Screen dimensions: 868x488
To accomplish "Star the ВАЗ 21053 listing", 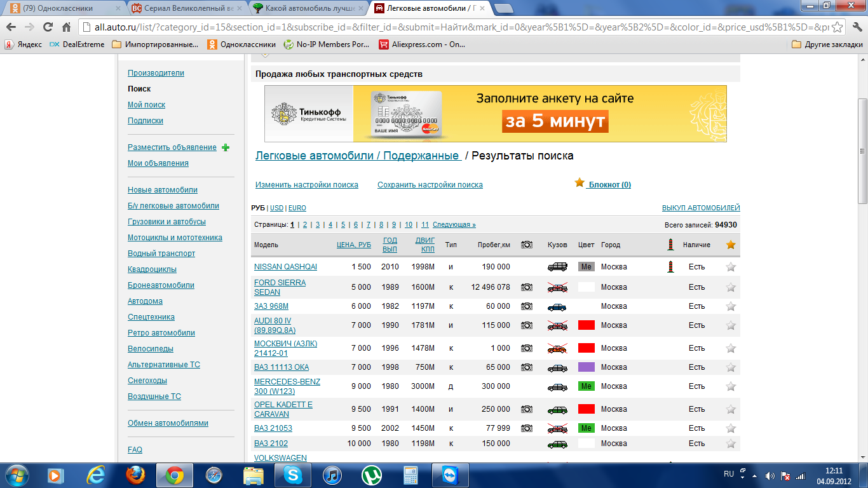I will coord(731,428).
